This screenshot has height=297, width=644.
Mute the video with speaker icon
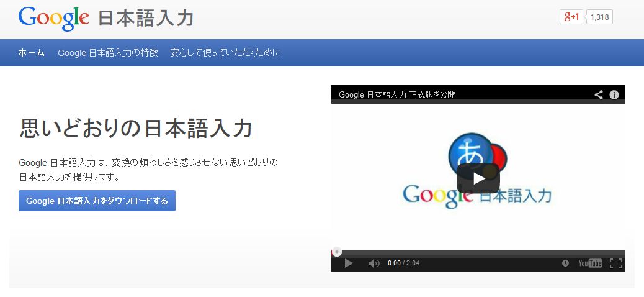pos(373,263)
